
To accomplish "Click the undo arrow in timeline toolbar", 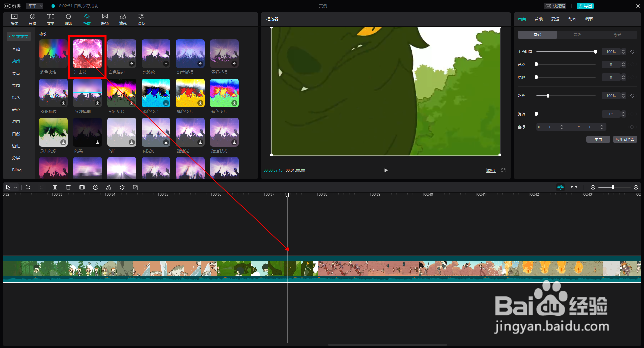I will pyautogui.click(x=28, y=187).
